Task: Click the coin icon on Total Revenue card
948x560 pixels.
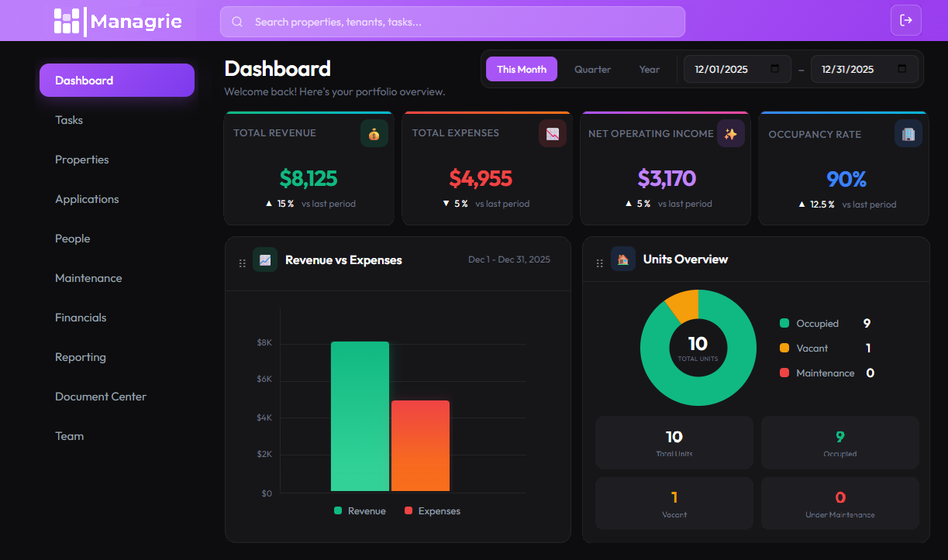Action: tap(374, 133)
